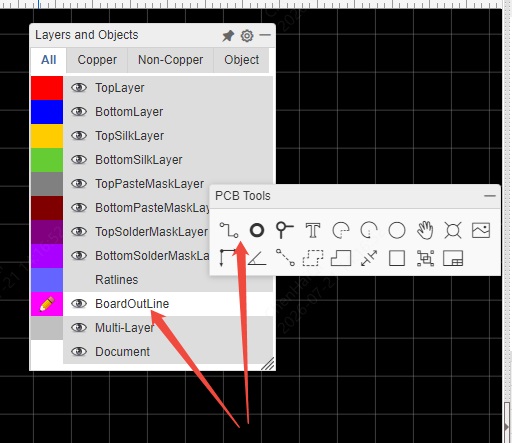The height and width of the screenshot is (443, 512).
Task: Pick the Connect Pad to Pad tool
Action: (x=285, y=258)
